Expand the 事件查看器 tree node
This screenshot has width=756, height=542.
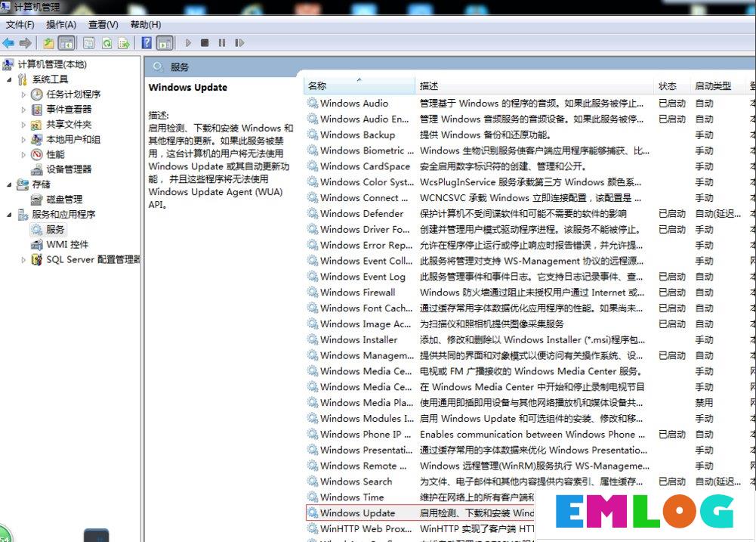click(x=23, y=110)
